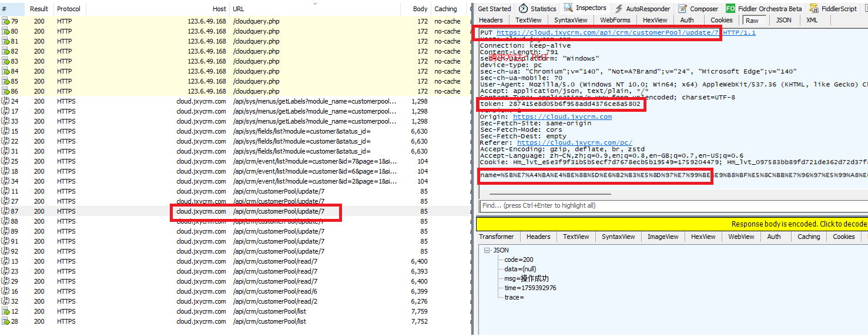
Task: Click the JSON icon of session 87
Action: click(5, 211)
